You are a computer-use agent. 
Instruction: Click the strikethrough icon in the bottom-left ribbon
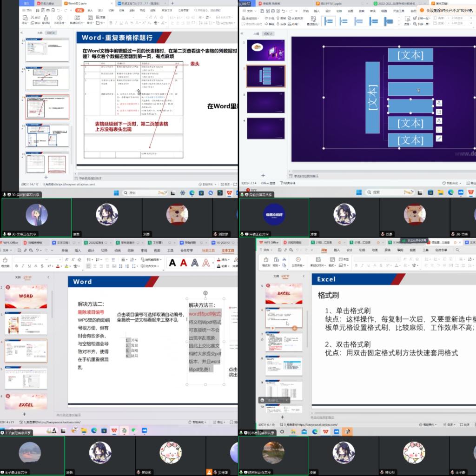tap(41, 266)
